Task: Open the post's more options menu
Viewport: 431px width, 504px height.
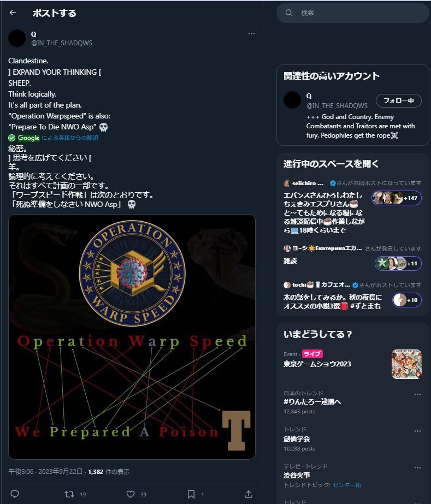Action: 251,33
